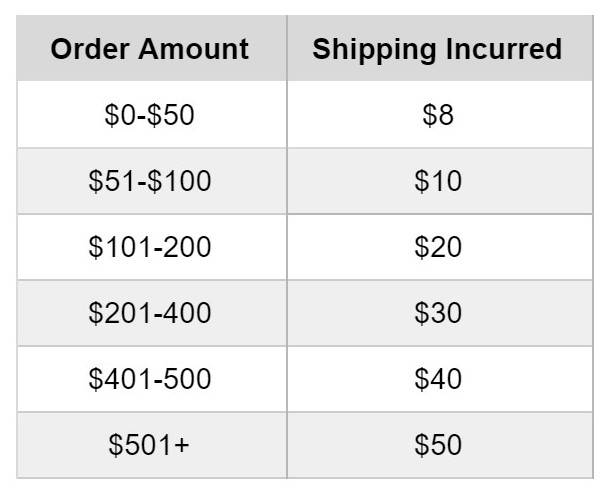Click the $51-$100 order range cell
This screenshot has height=491, width=604.
point(152,181)
